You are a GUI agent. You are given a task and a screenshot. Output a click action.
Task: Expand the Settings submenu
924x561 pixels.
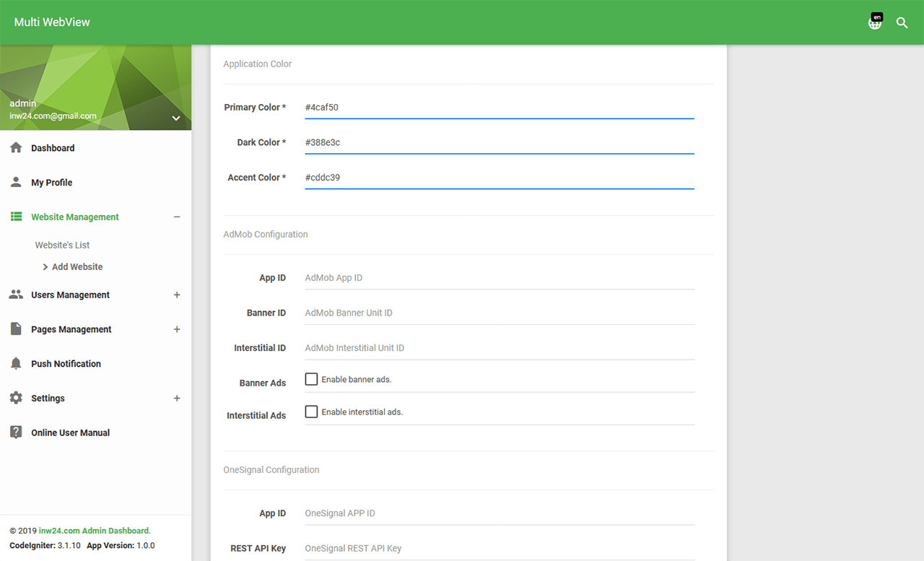(177, 398)
